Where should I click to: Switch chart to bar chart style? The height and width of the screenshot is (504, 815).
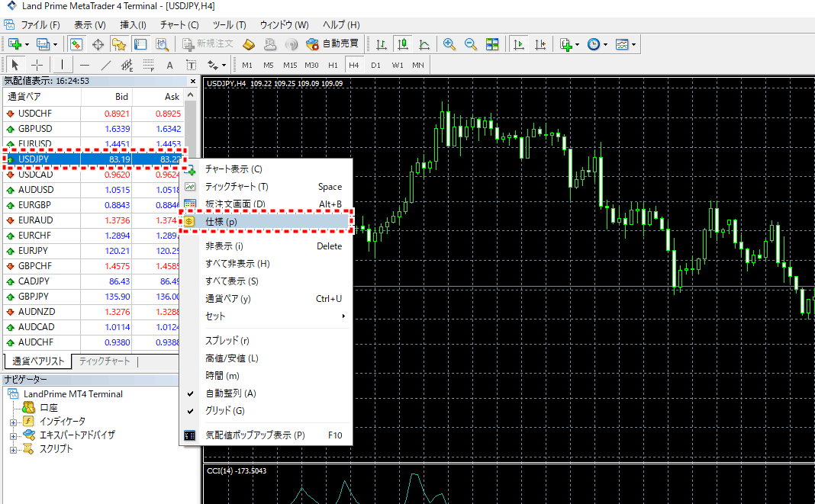381,44
